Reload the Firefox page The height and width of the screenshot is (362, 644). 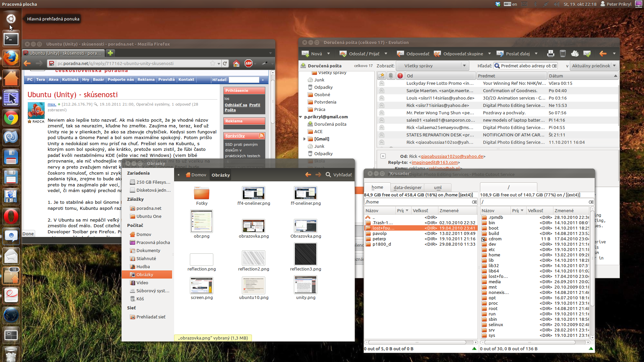tap(225, 63)
